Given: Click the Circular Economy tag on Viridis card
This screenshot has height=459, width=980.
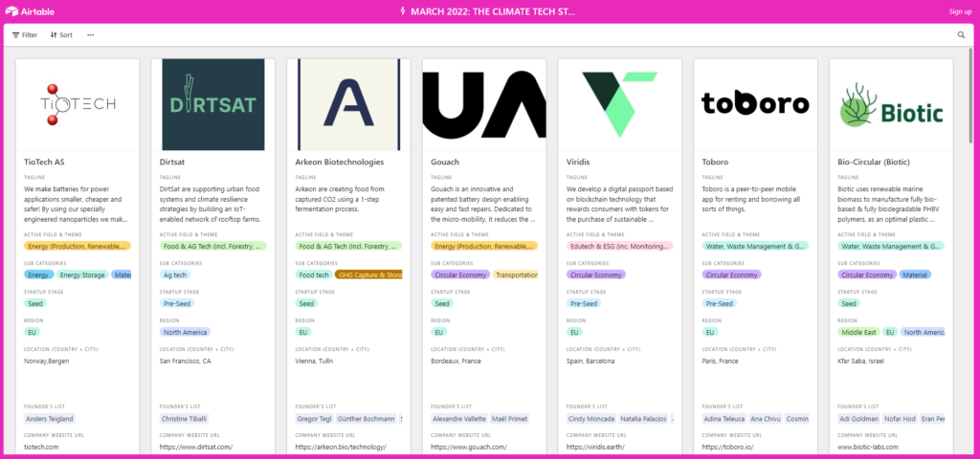Looking at the screenshot, I should click(596, 274).
